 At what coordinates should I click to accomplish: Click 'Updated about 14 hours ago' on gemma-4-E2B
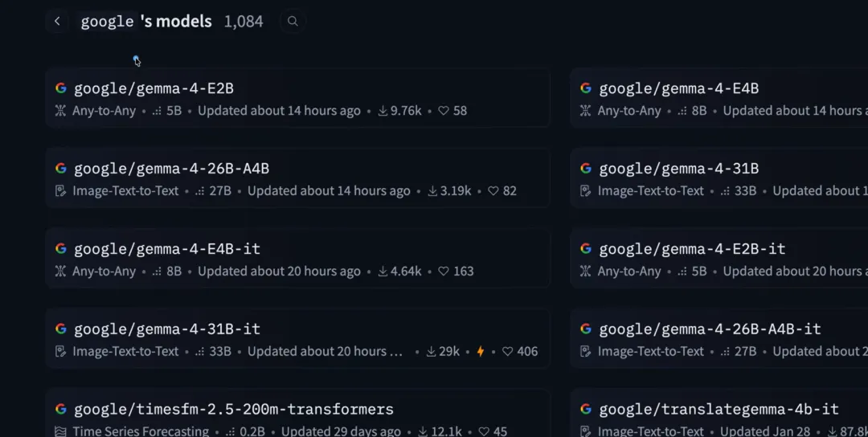click(279, 111)
